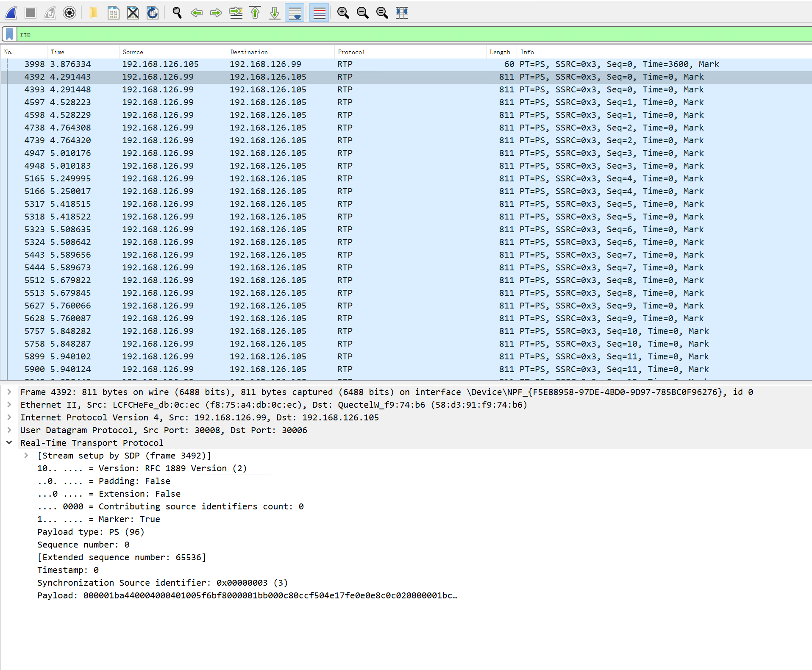
Task: Toggle packet list colorization
Action: pos(319,13)
